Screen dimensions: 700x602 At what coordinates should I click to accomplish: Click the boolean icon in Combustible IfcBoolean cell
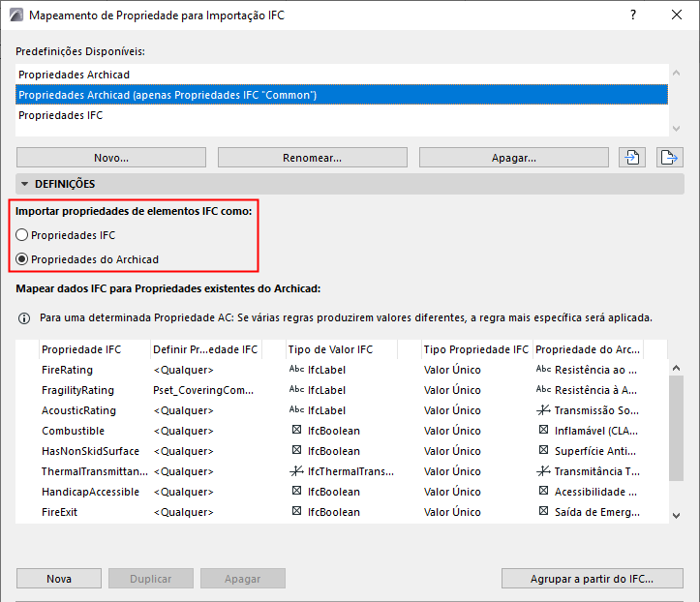click(x=296, y=430)
